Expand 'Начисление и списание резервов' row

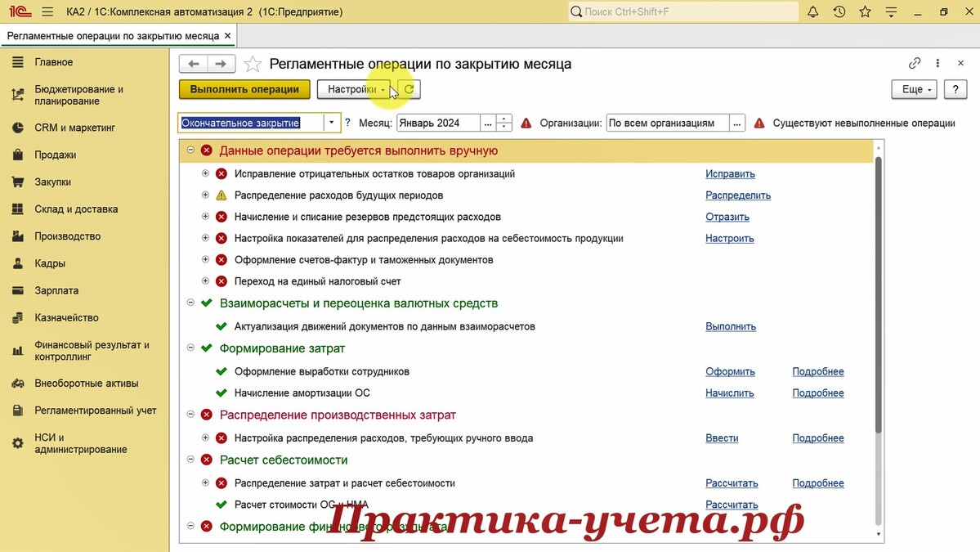pos(205,216)
